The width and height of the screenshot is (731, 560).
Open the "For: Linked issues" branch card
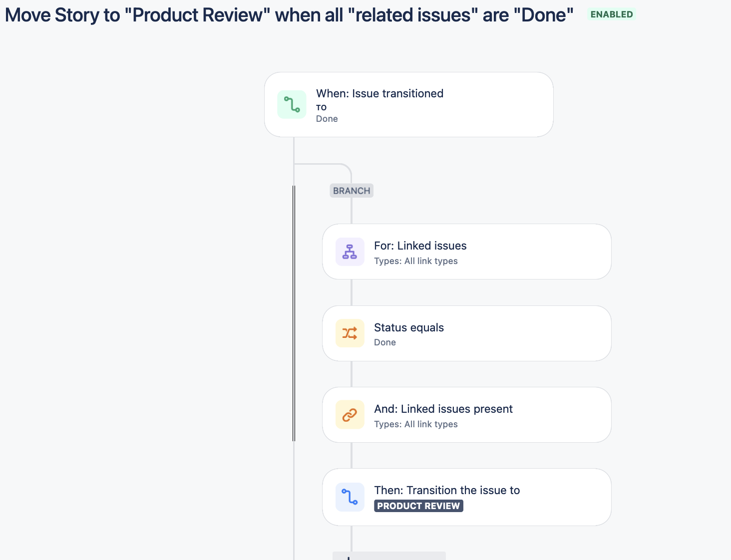point(466,252)
